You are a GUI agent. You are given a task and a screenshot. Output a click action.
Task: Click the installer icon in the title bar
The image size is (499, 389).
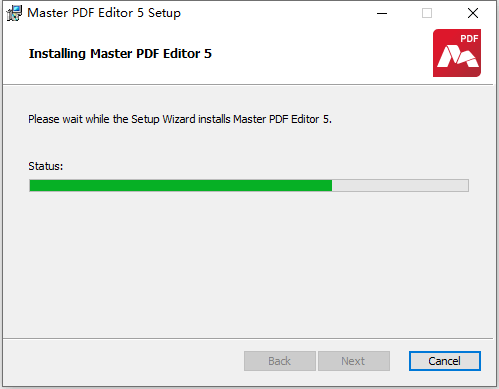click(14, 13)
